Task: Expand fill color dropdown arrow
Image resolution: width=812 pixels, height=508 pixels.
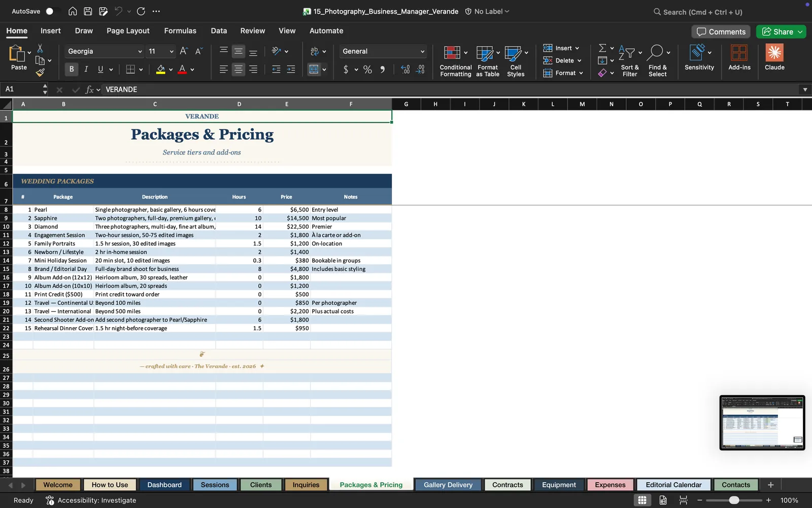Action: [x=171, y=70]
